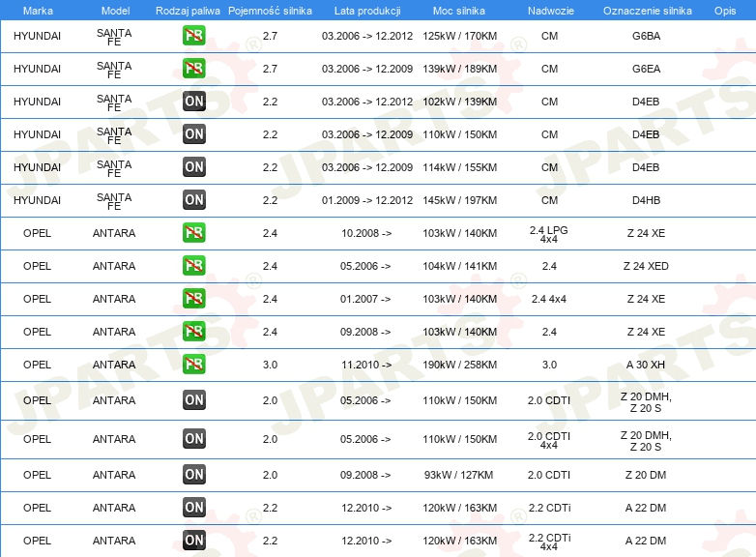
Task: Click the PB fuel icon in the G6EA row
Action: 193,69
